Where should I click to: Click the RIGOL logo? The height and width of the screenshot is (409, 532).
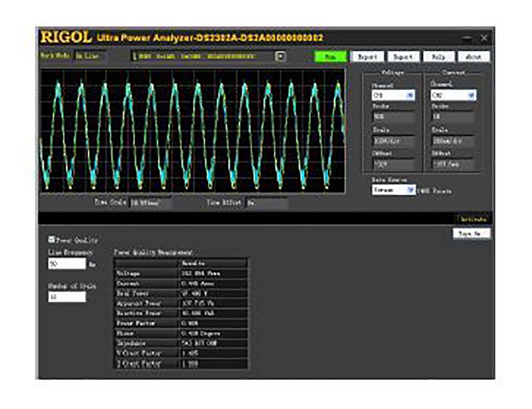point(66,37)
